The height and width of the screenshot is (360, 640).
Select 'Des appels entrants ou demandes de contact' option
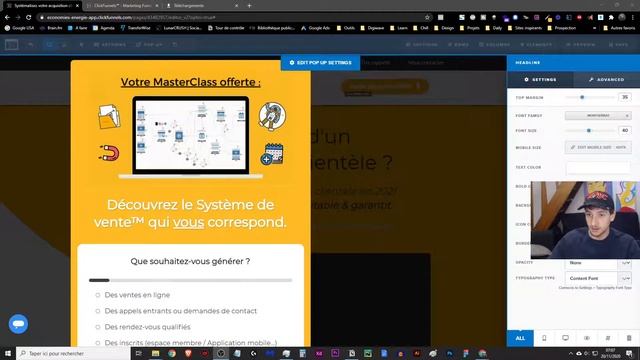click(x=98, y=311)
